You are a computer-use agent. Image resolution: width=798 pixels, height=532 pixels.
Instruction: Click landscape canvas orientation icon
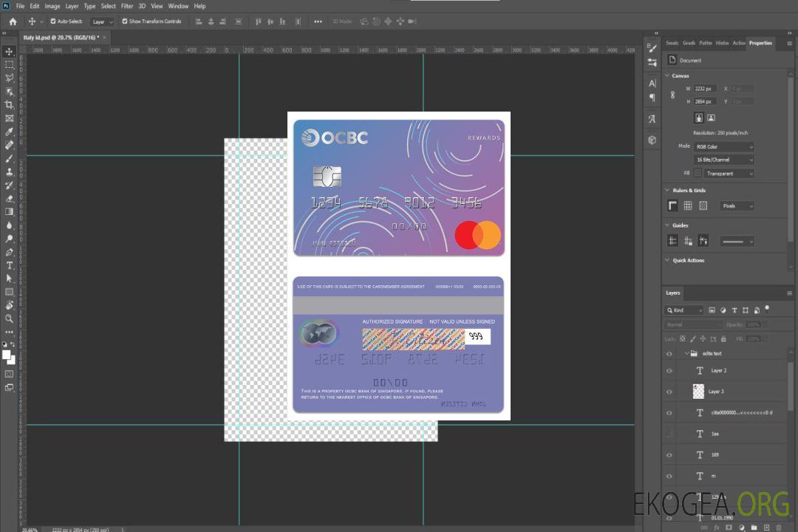click(711, 117)
